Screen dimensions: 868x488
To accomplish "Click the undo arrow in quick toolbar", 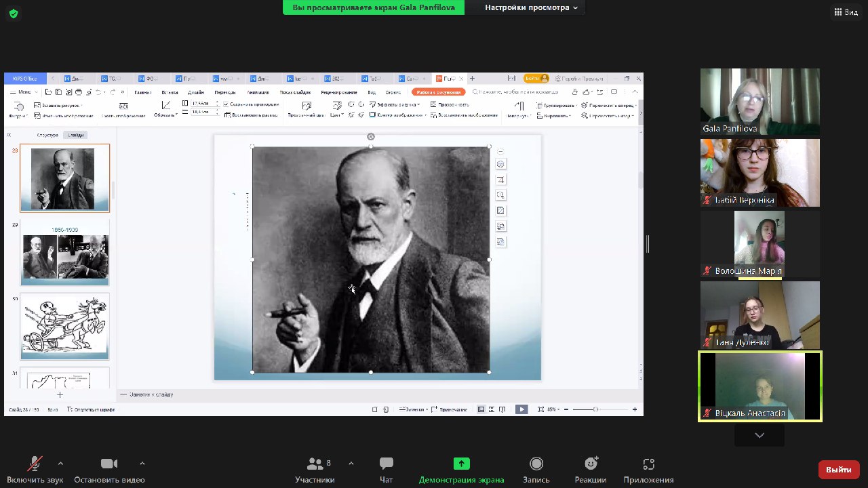I will coord(99,91).
